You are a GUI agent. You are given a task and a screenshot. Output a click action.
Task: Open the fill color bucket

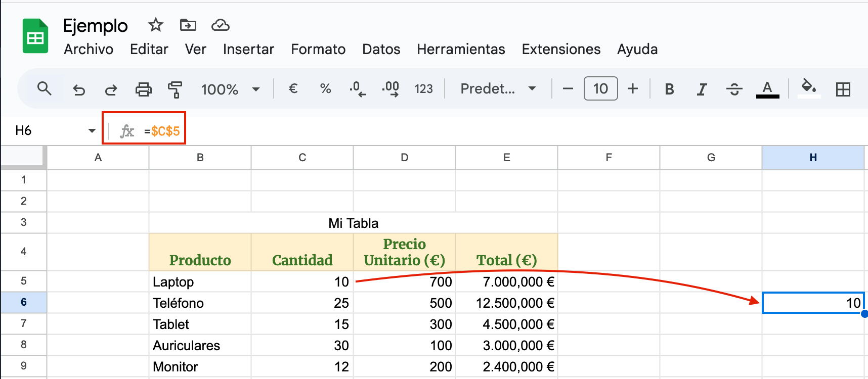pyautogui.click(x=808, y=88)
